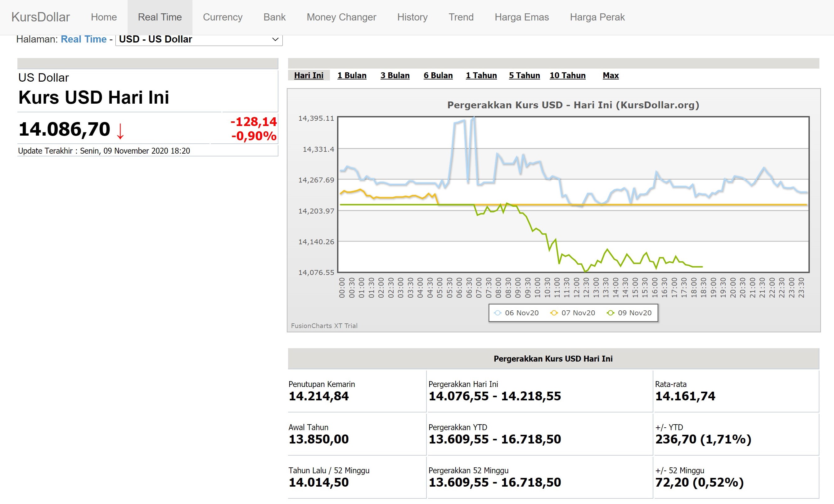Go to Harga Emas page
This screenshot has width=834, height=504.
click(521, 17)
